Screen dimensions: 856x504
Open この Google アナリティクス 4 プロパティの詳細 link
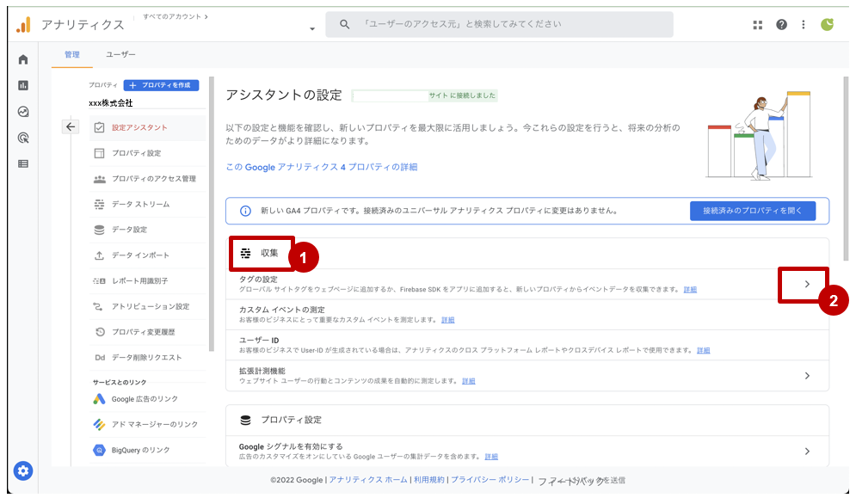click(321, 167)
